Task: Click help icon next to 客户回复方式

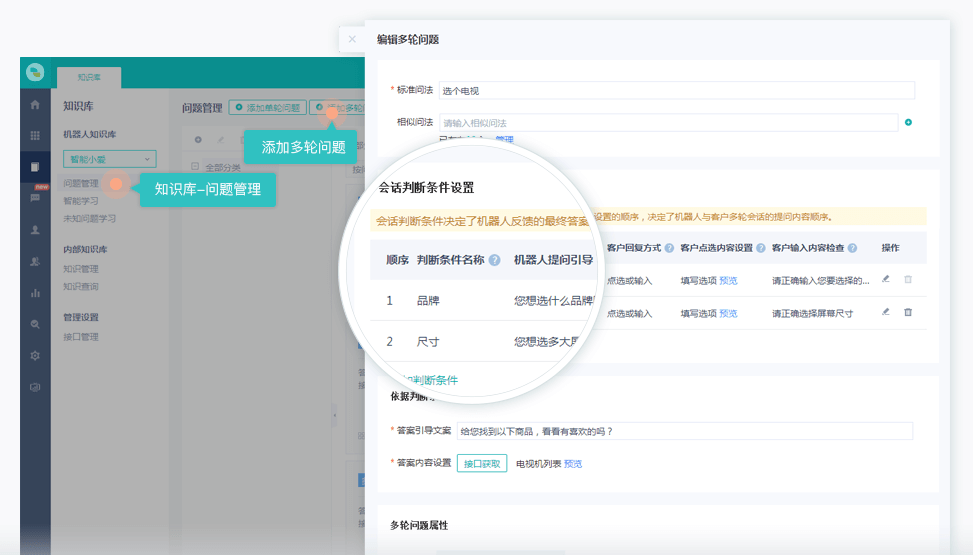Action: [669, 248]
